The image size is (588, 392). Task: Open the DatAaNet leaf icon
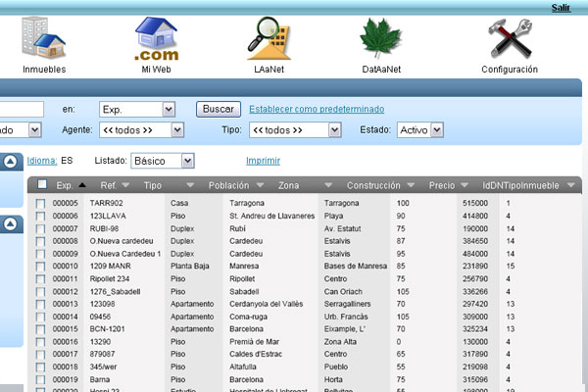[x=380, y=39]
